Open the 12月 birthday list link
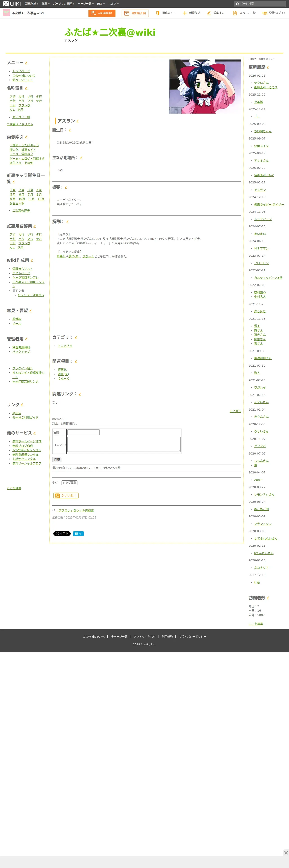 [x=41, y=199]
